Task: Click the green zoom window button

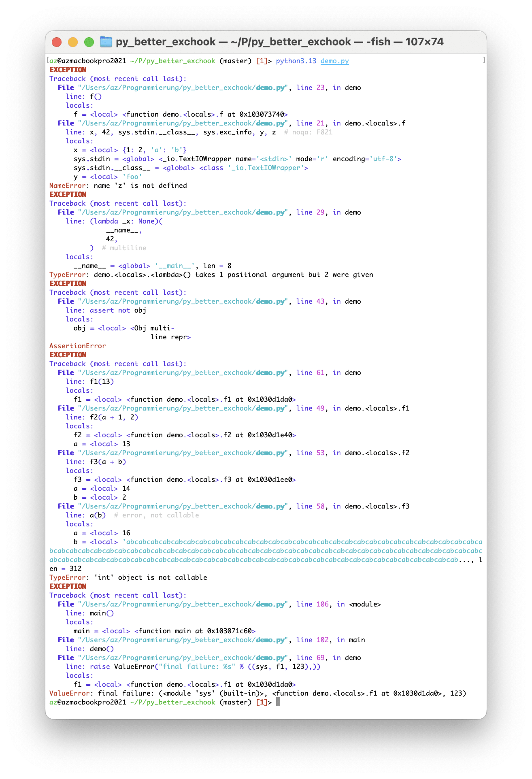Action: pos(89,42)
